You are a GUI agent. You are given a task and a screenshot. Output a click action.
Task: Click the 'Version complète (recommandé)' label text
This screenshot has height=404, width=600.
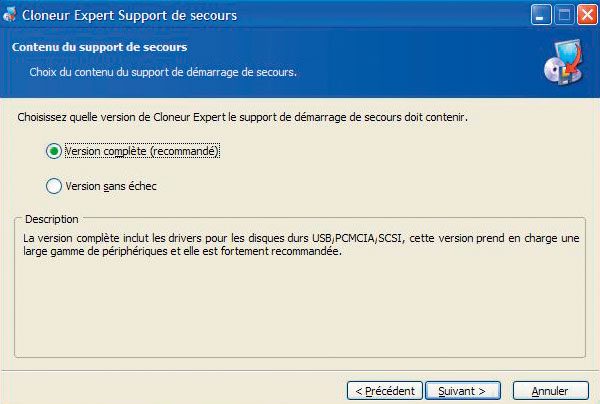(x=142, y=151)
